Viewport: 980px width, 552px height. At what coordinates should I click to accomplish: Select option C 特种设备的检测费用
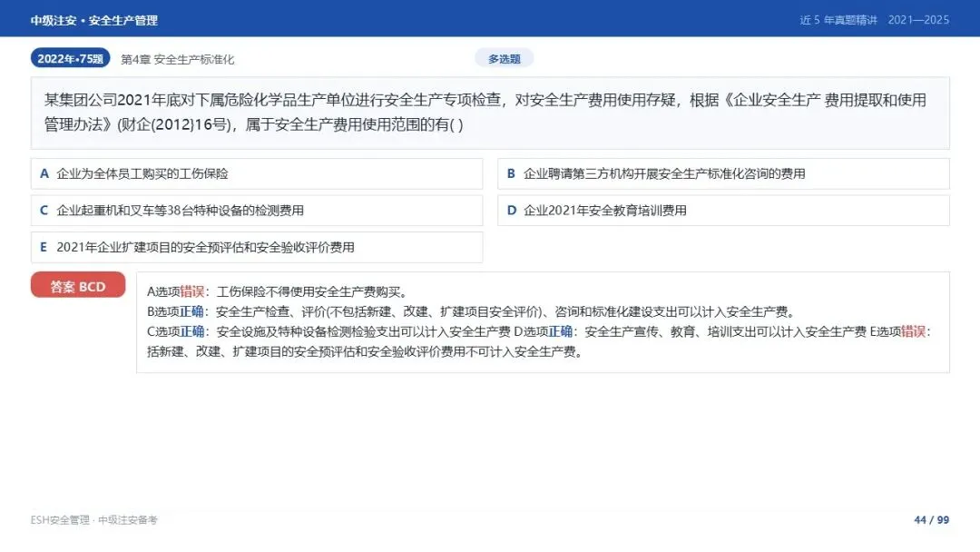[256, 211]
